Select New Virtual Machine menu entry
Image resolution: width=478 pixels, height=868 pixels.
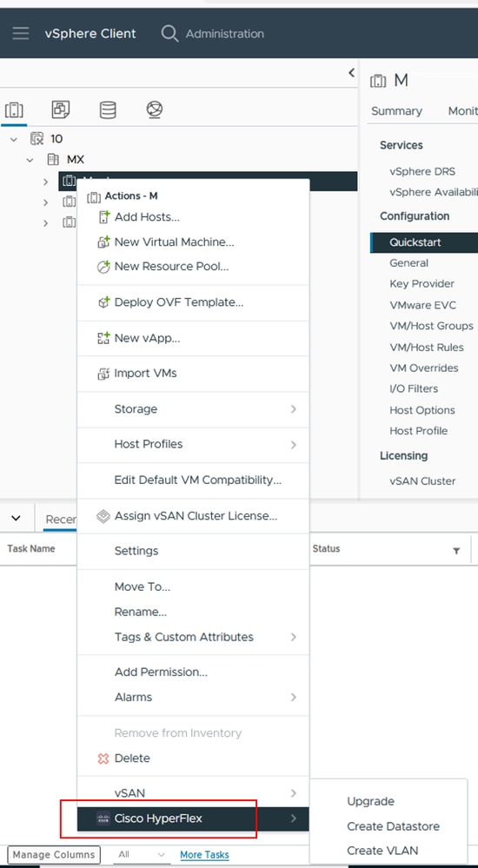[x=175, y=242]
